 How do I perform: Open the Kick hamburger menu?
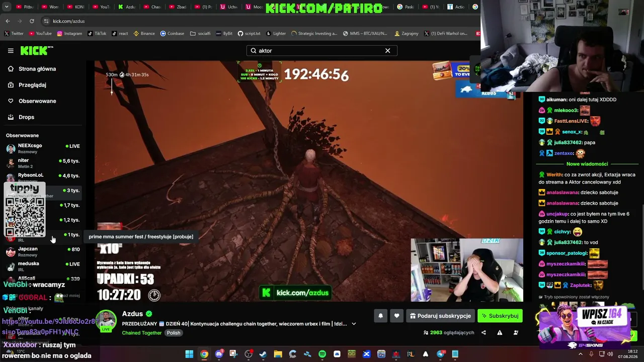click(11, 51)
